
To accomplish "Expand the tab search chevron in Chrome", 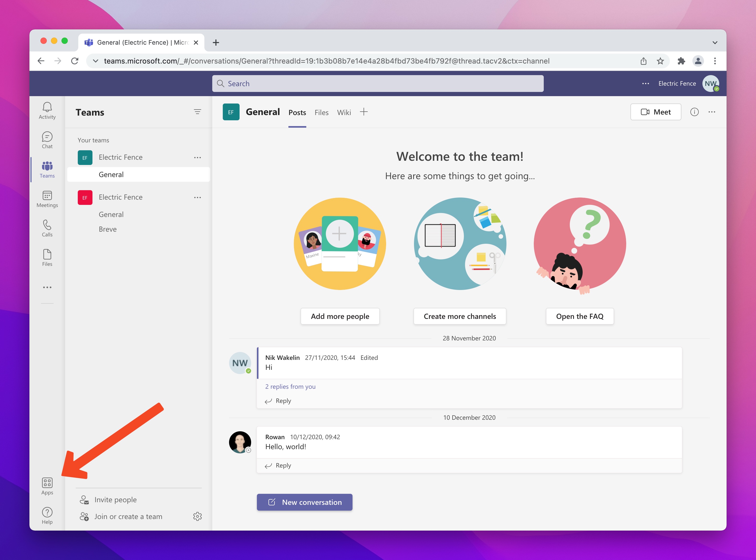I will coord(715,42).
